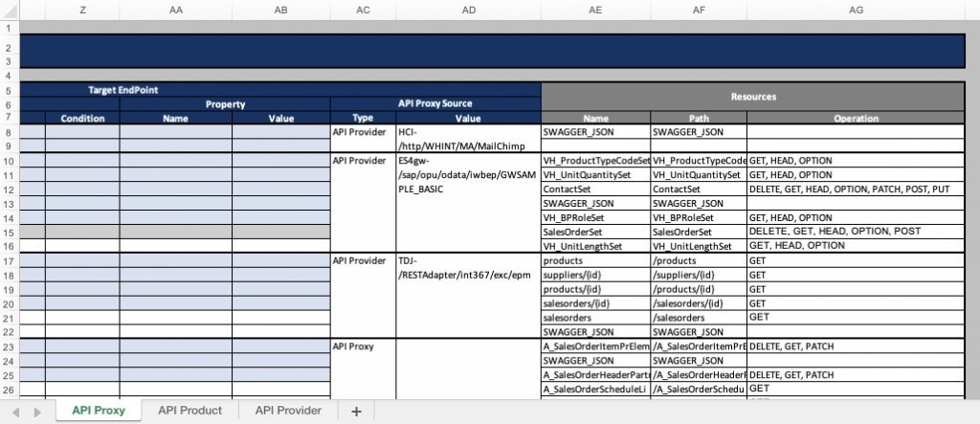Select column AE header
This screenshot has height=424, width=980.
pyautogui.click(x=595, y=10)
